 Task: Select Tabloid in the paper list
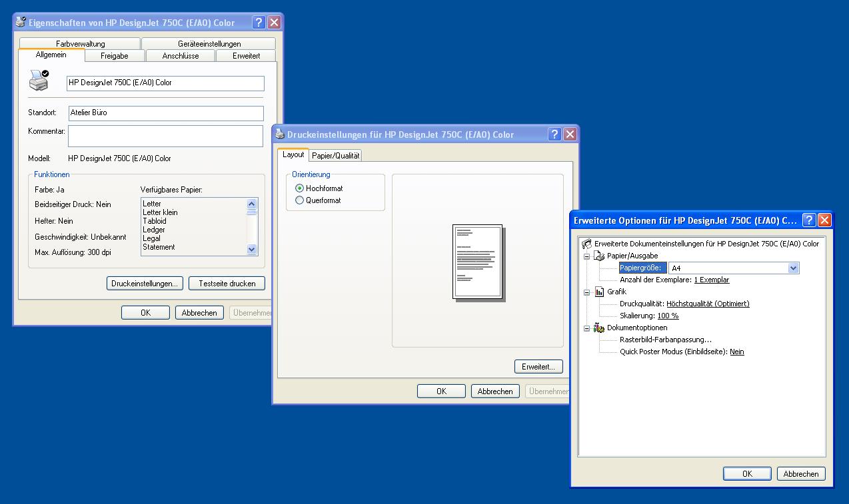[x=155, y=221]
